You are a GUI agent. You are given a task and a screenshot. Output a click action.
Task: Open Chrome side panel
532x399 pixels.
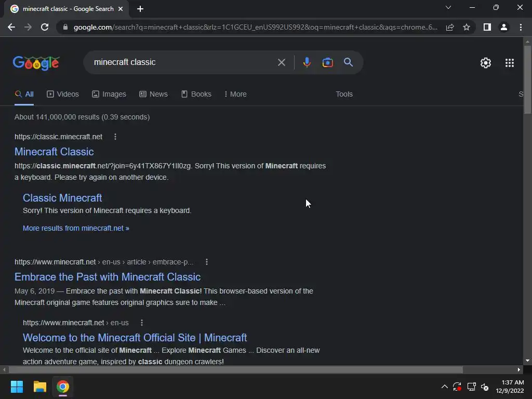487,27
